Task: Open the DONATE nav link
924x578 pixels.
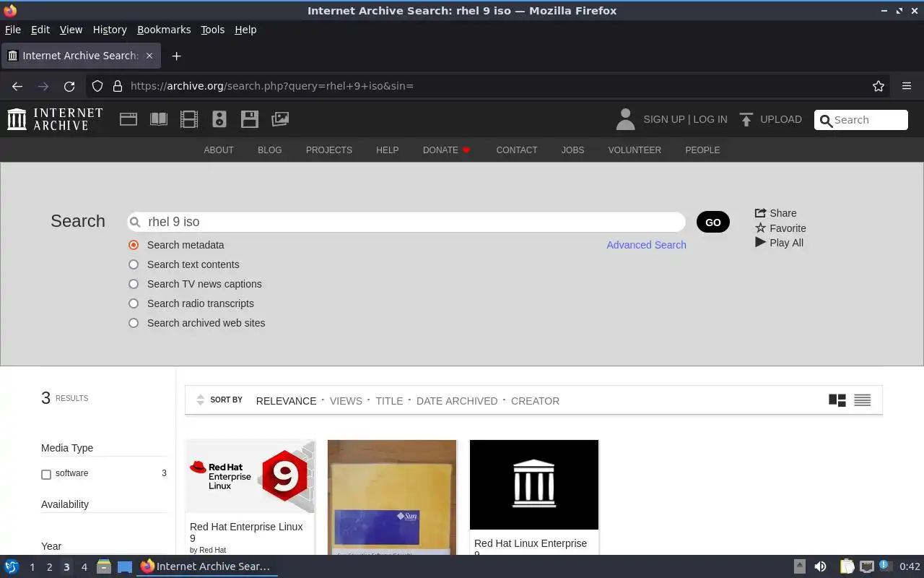Action: click(x=446, y=150)
